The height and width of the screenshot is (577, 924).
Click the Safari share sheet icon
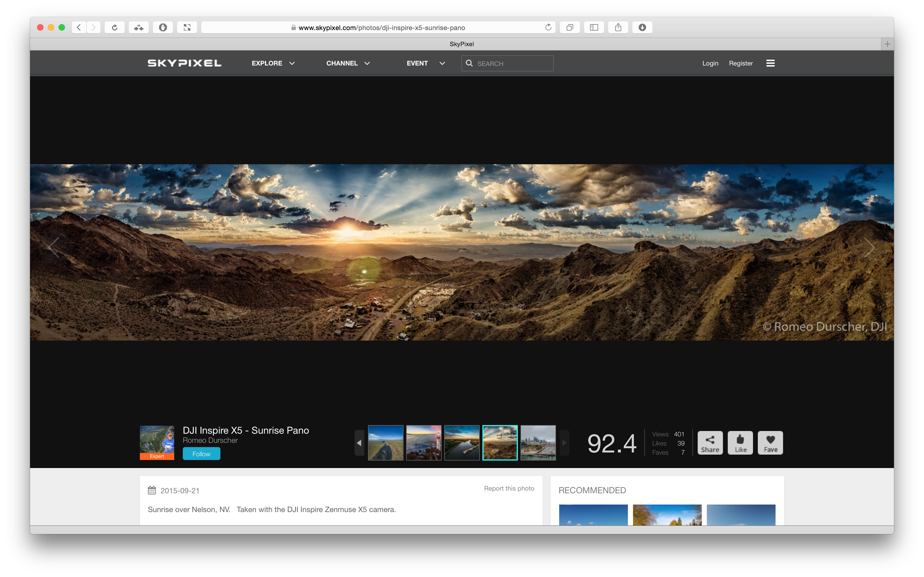click(618, 27)
